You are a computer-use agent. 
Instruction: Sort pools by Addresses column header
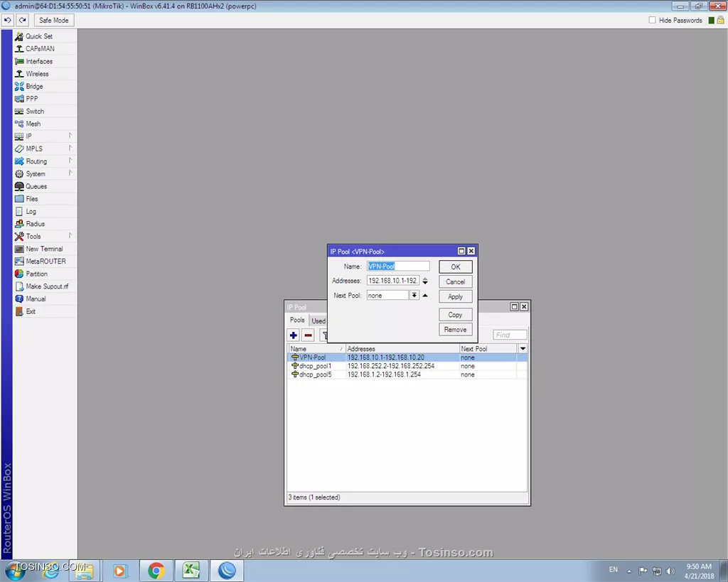pyautogui.click(x=402, y=348)
